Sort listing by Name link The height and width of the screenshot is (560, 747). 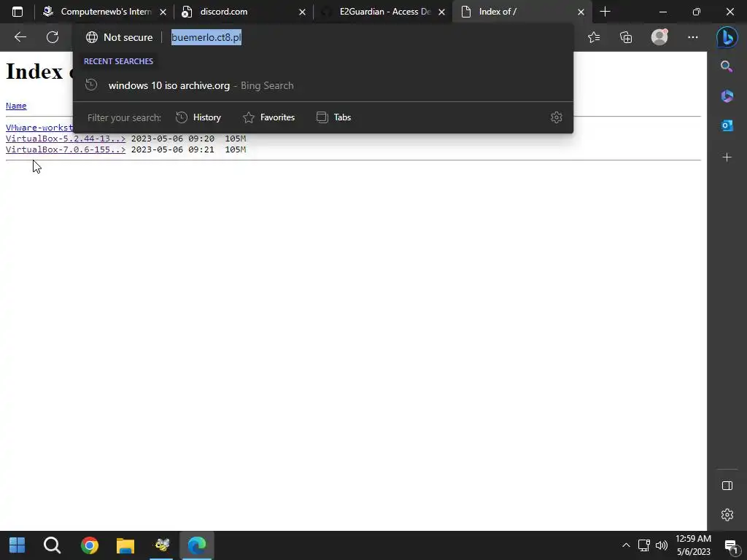(16, 106)
